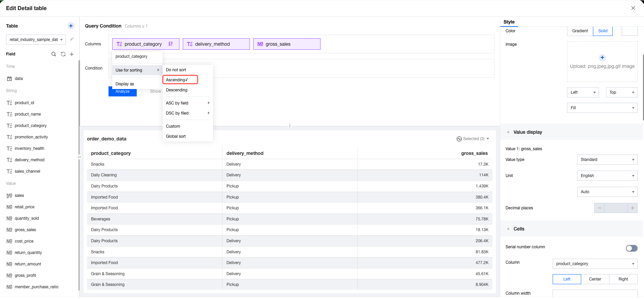Open the Value type Standard dropdown
The width and height of the screenshot is (644, 299).
[x=607, y=160]
